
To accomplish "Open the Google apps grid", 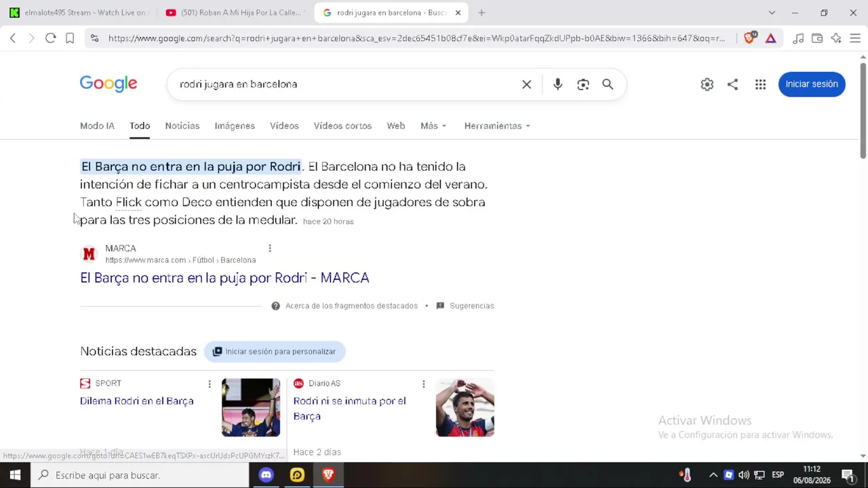I will (x=760, y=84).
